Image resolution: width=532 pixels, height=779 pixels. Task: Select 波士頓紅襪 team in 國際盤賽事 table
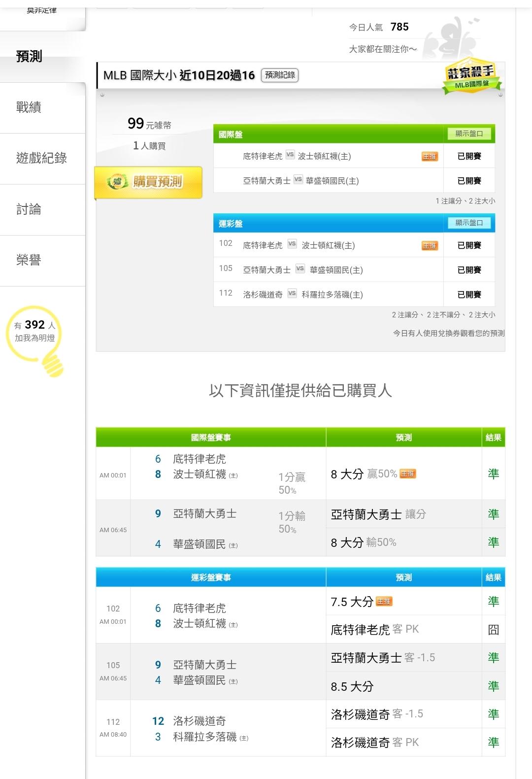[199, 474]
